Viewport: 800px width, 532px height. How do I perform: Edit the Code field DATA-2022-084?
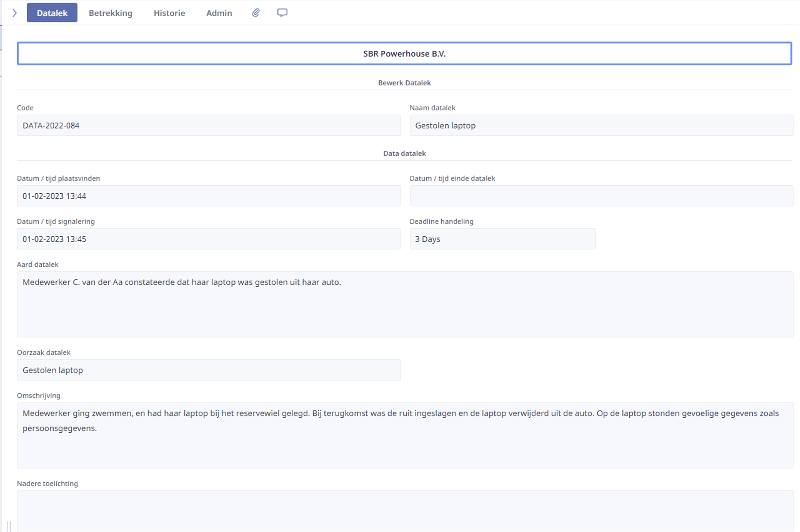[x=209, y=125]
